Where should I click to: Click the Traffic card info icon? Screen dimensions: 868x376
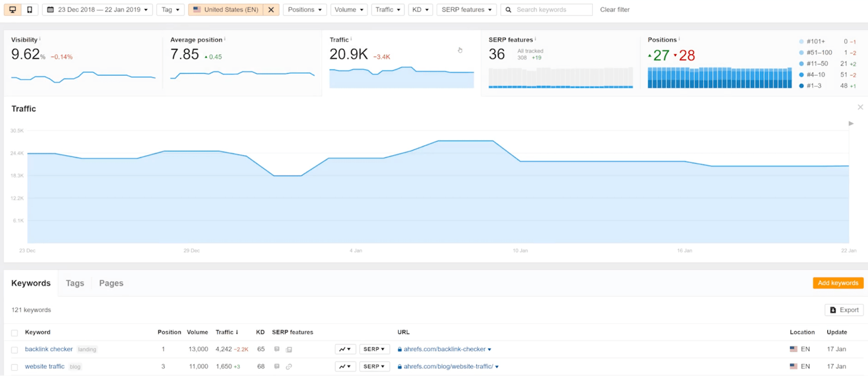coord(351,39)
